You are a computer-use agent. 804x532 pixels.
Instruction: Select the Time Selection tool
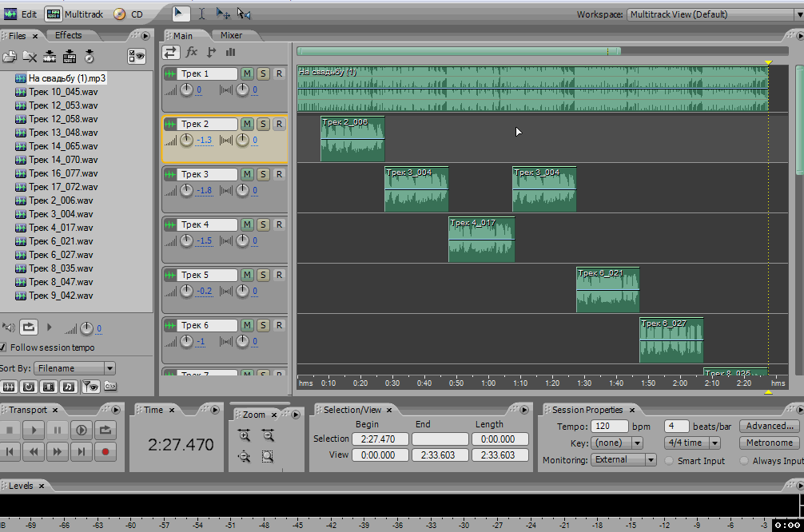(202, 14)
